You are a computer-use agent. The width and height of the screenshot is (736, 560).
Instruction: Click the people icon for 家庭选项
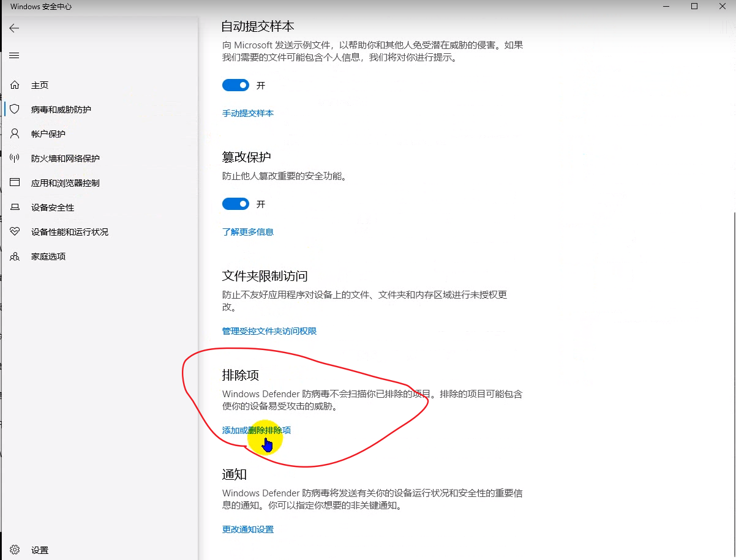click(x=15, y=256)
